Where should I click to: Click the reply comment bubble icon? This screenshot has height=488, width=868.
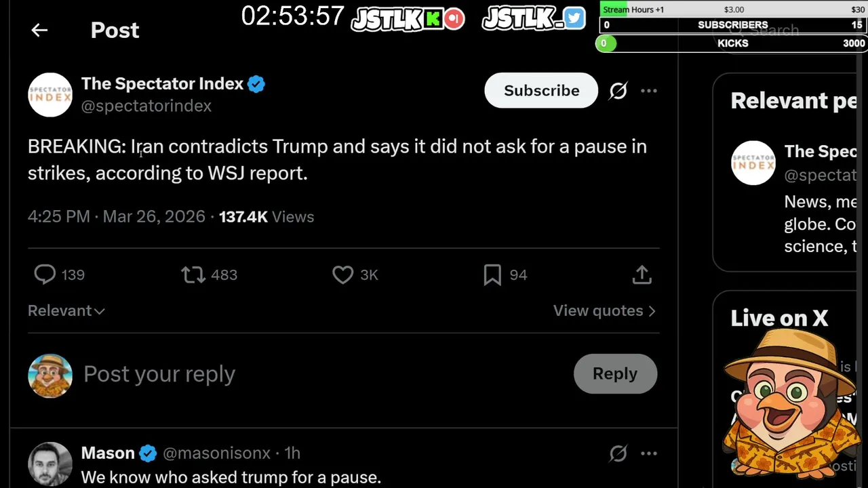pos(45,274)
